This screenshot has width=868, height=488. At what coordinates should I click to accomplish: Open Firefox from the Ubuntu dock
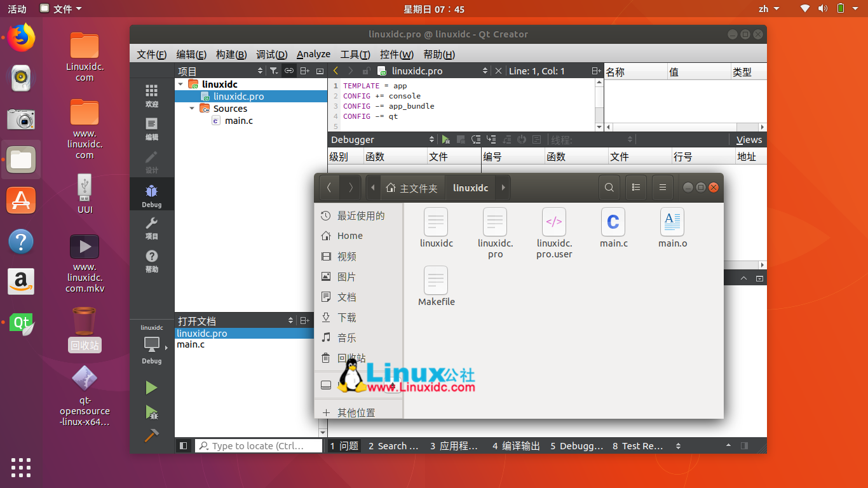coord(21,37)
